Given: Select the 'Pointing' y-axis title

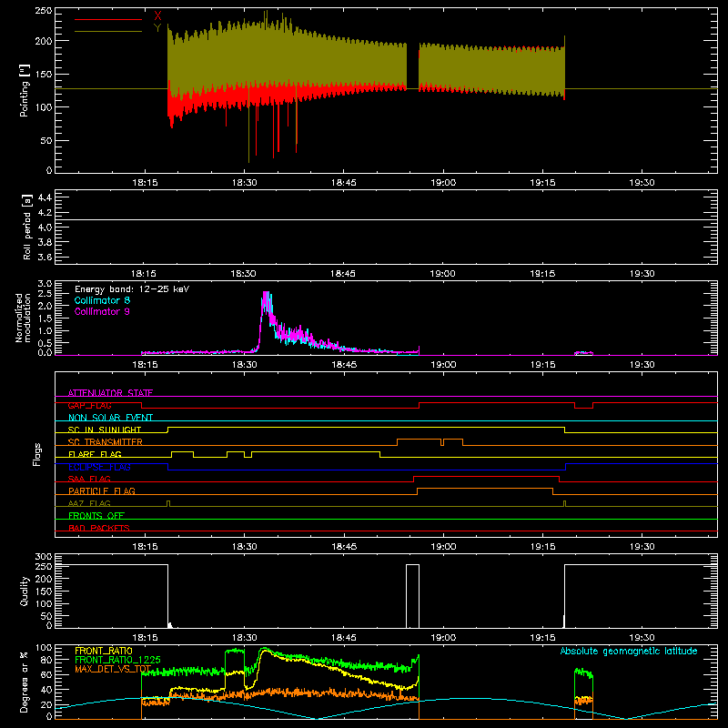Looking at the screenshot, I should tap(25, 90).
